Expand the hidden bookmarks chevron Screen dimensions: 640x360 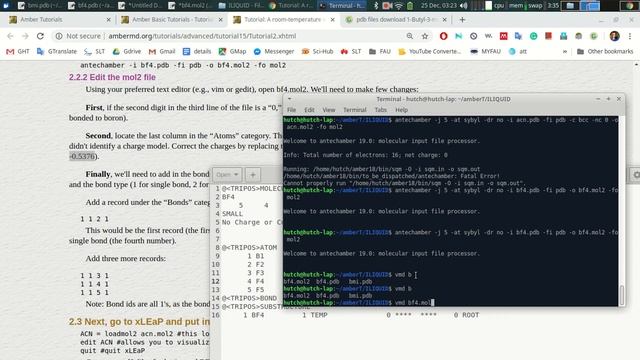click(565, 51)
